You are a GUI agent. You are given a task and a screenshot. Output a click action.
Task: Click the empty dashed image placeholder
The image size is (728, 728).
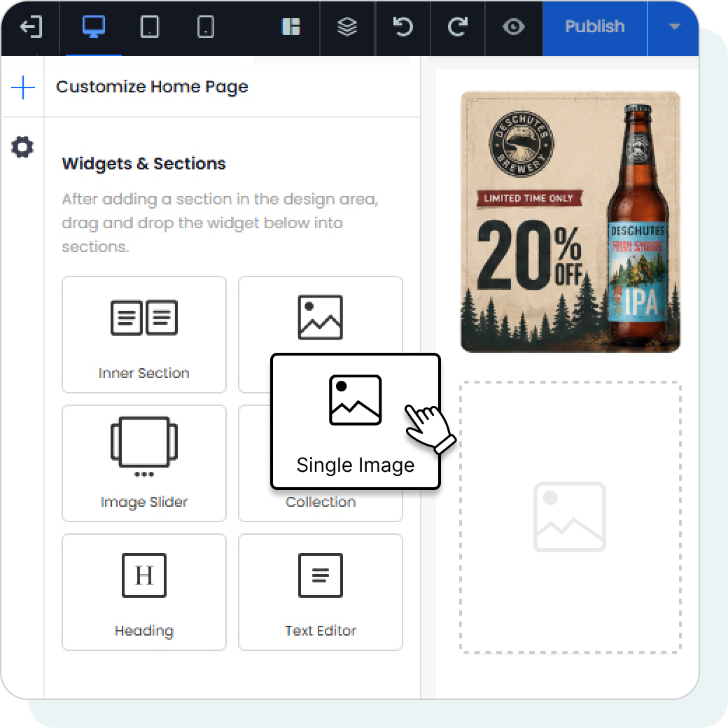pyautogui.click(x=570, y=517)
